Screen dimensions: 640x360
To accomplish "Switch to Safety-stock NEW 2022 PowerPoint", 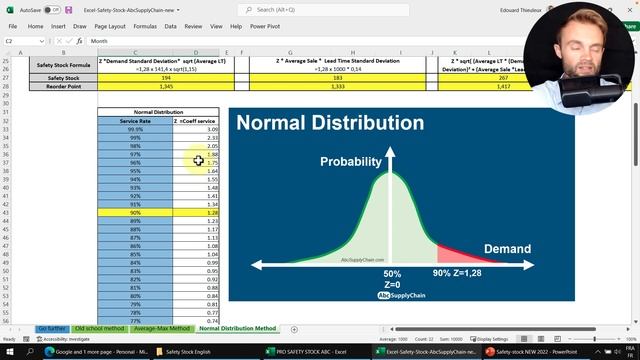I will (x=531, y=351).
